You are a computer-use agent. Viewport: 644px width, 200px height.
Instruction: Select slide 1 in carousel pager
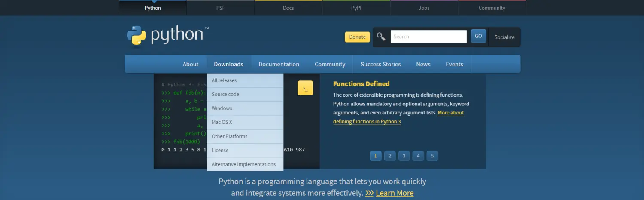point(375,156)
